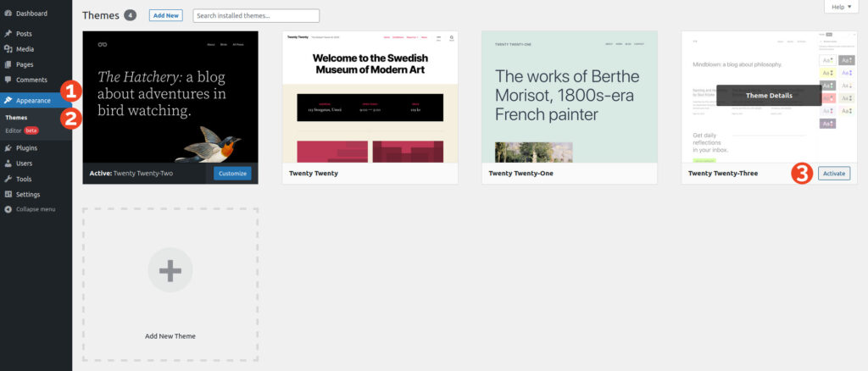This screenshot has width=868, height=371.
Task: Click the Twenty Twenty-One theme name
Action: tap(521, 174)
